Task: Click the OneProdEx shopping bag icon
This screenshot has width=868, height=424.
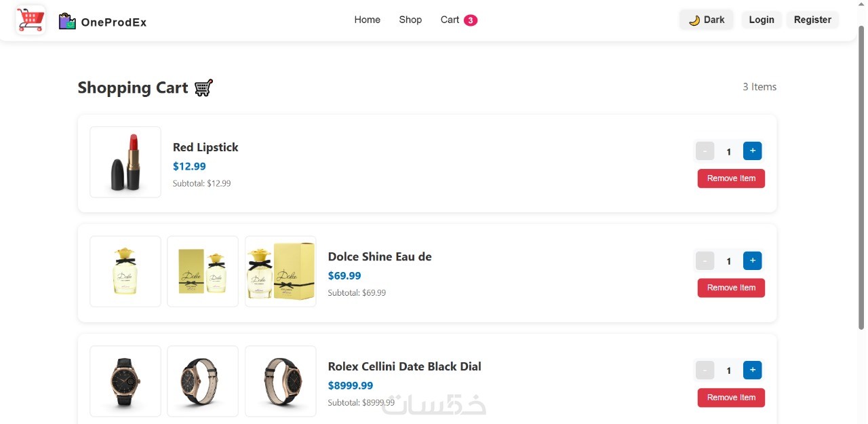Action: 66,21
